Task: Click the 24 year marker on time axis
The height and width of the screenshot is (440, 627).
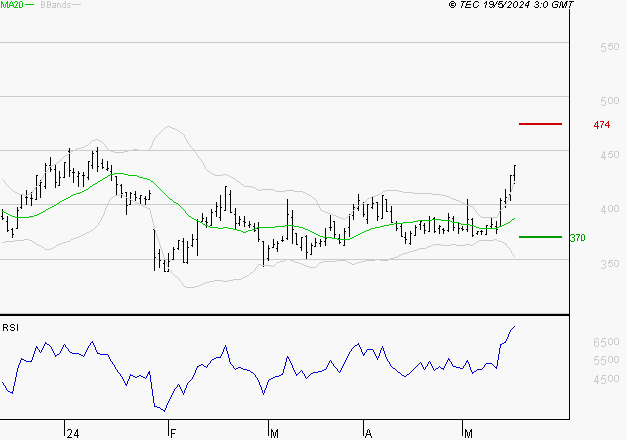Action: 73,433
